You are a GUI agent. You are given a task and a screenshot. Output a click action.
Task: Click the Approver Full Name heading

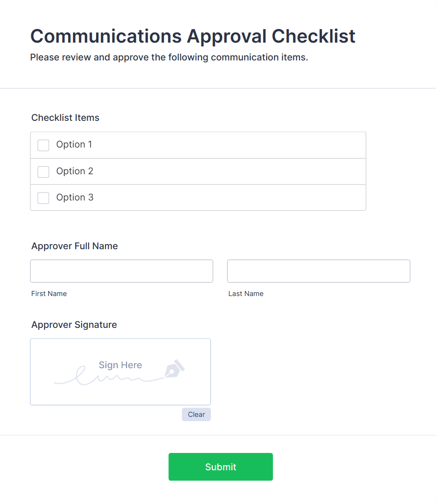[74, 246]
